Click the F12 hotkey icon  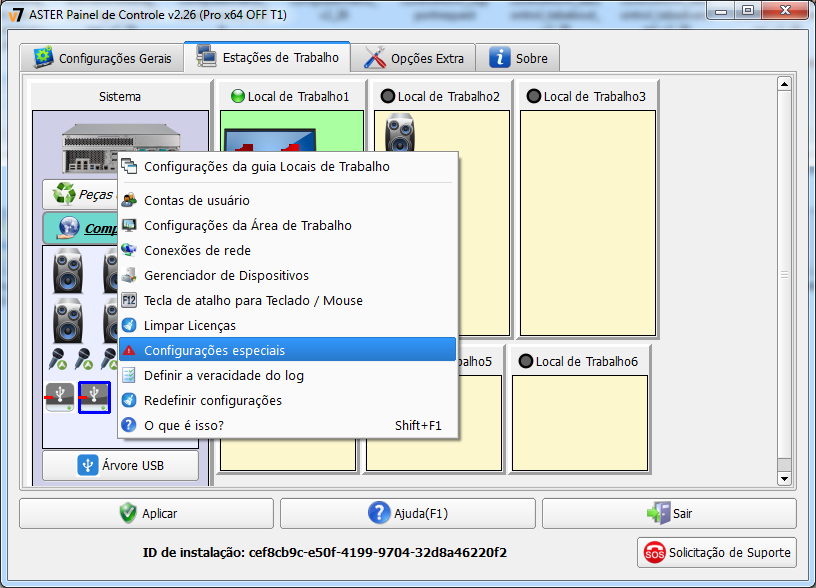pyautogui.click(x=129, y=300)
